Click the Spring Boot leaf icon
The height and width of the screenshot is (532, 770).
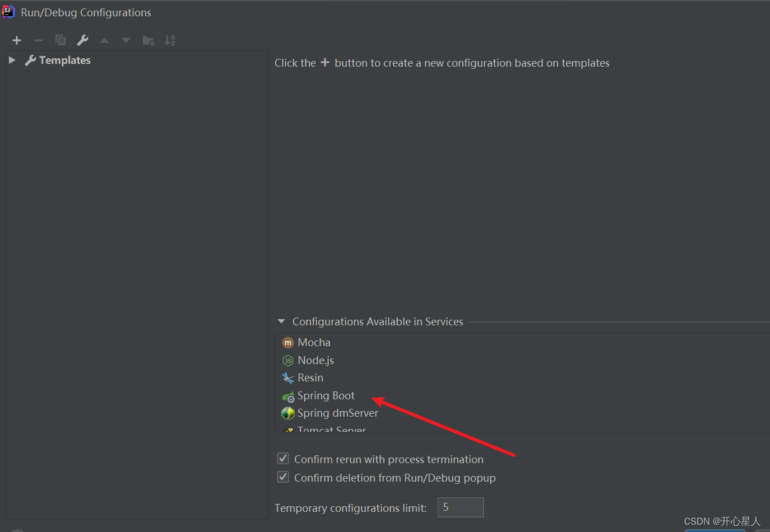pos(288,396)
